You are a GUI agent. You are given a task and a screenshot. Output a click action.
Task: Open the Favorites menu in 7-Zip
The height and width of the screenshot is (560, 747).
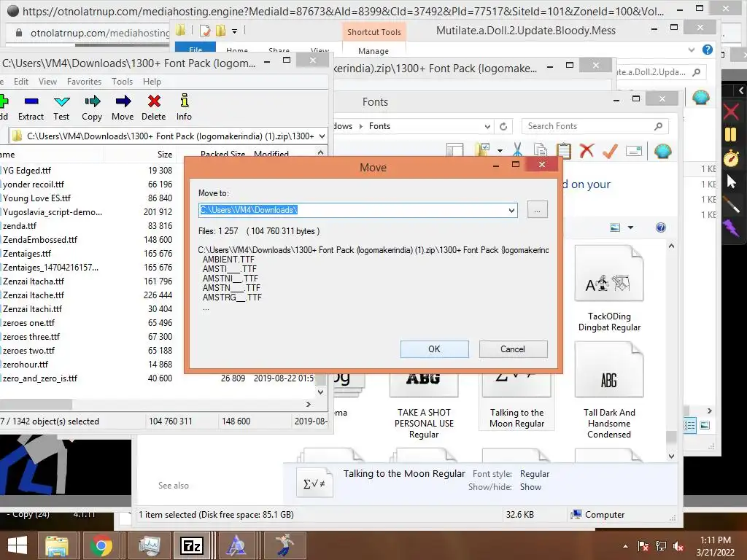(85, 82)
